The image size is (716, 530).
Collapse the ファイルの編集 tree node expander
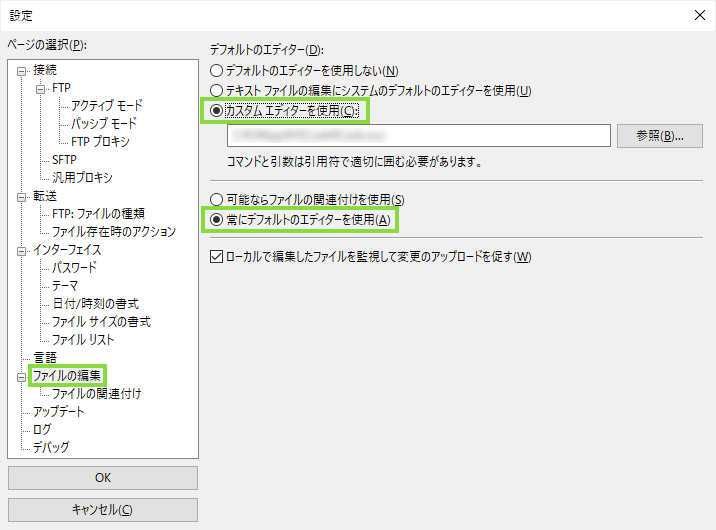pos(21,377)
